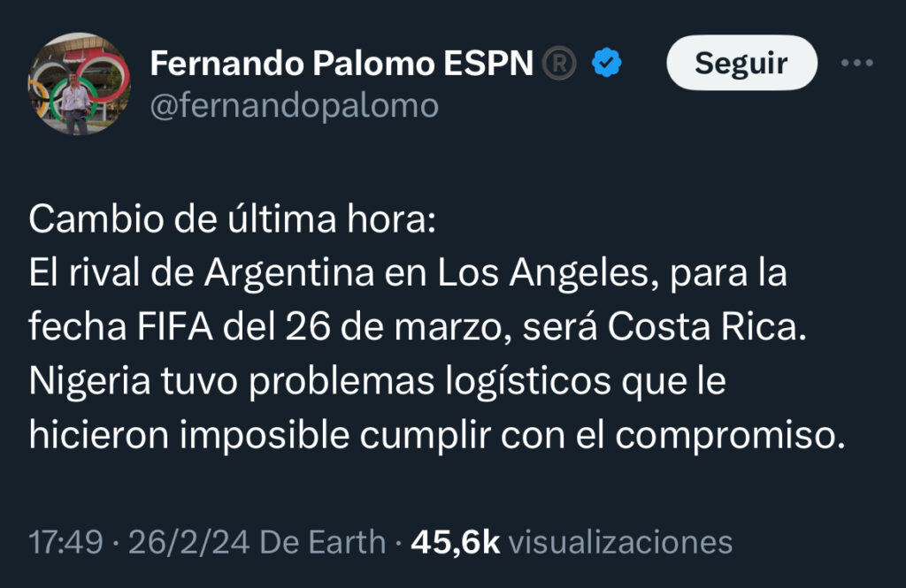Click the registered trademark symbol after ESPN
This screenshot has width=906, height=588.
tap(558, 63)
